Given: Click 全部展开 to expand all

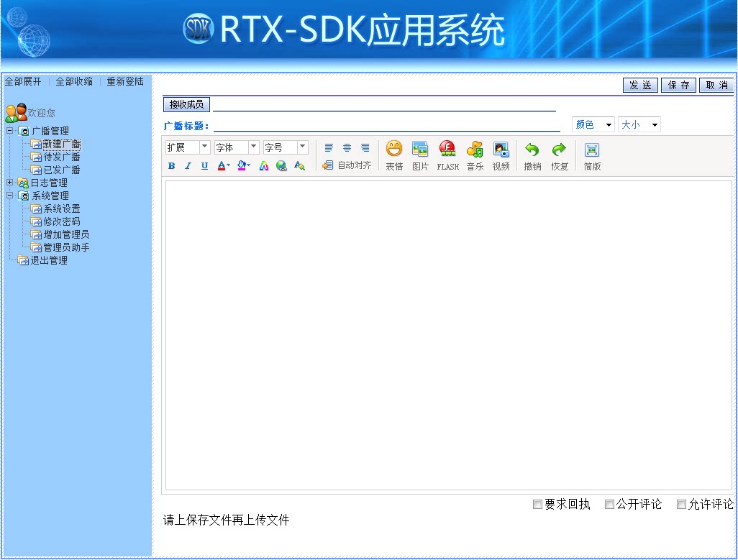Looking at the screenshot, I should coord(22,81).
